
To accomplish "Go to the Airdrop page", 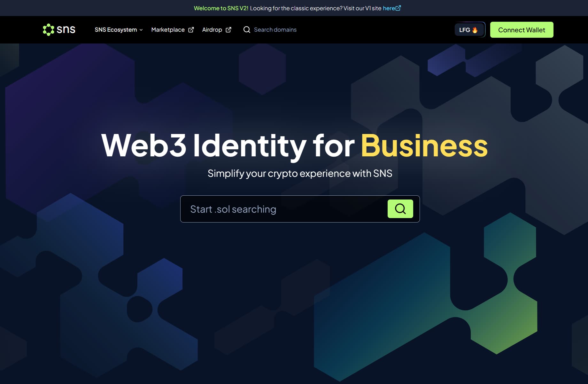I will [212, 30].
